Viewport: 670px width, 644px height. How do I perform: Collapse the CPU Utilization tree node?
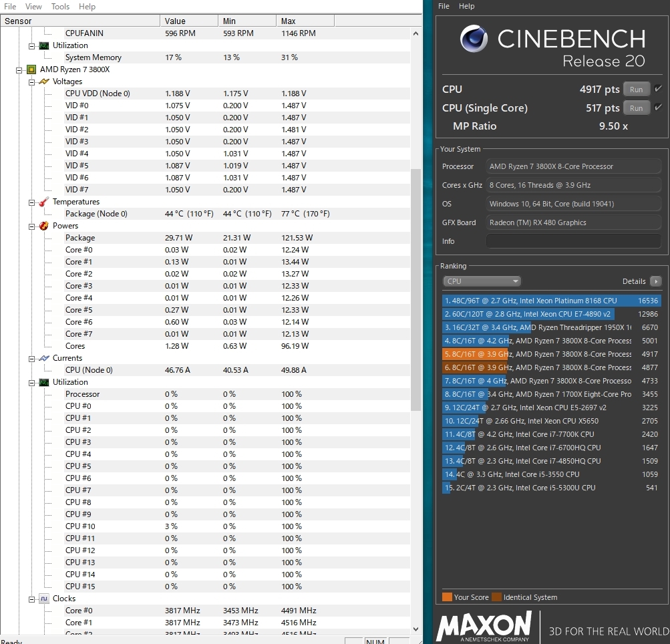point(31,383)
